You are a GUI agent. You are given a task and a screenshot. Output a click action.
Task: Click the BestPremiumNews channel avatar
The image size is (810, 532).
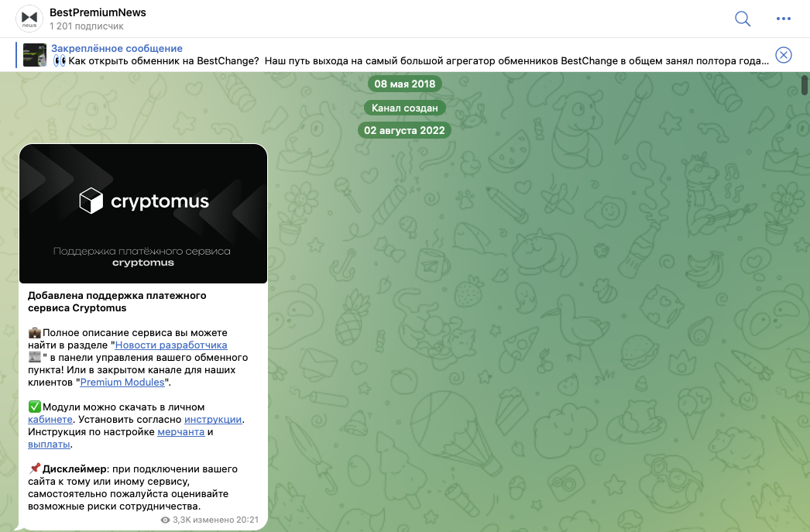click(x=29, y=19)
